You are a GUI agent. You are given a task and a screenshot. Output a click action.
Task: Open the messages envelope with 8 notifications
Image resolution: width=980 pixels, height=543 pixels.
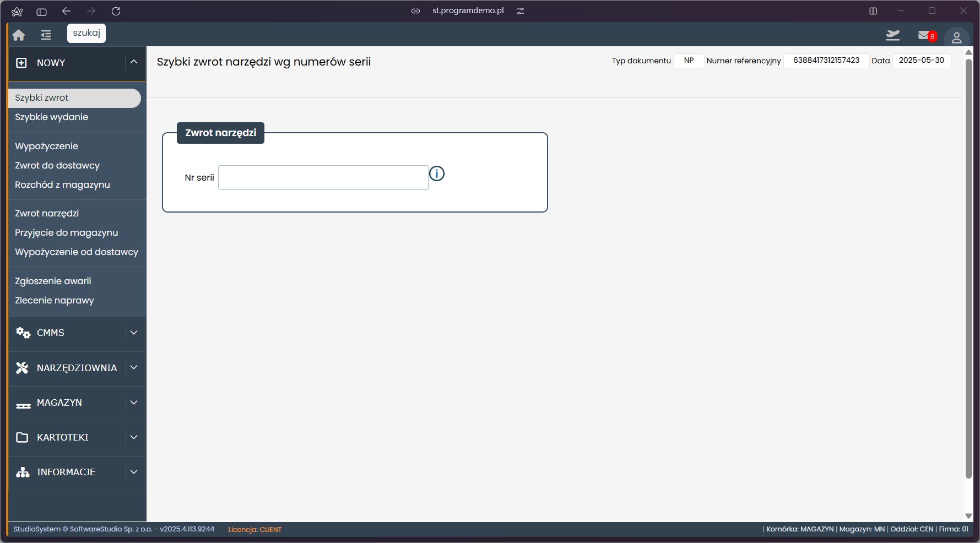(x=925, y=36)
